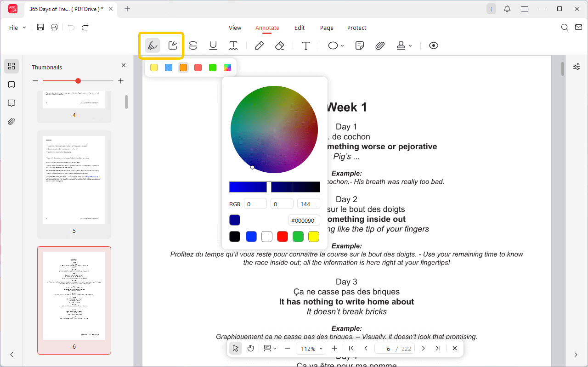588x367 pixels.
Task: Open the stamp tool dropdown
Action: 410,45
